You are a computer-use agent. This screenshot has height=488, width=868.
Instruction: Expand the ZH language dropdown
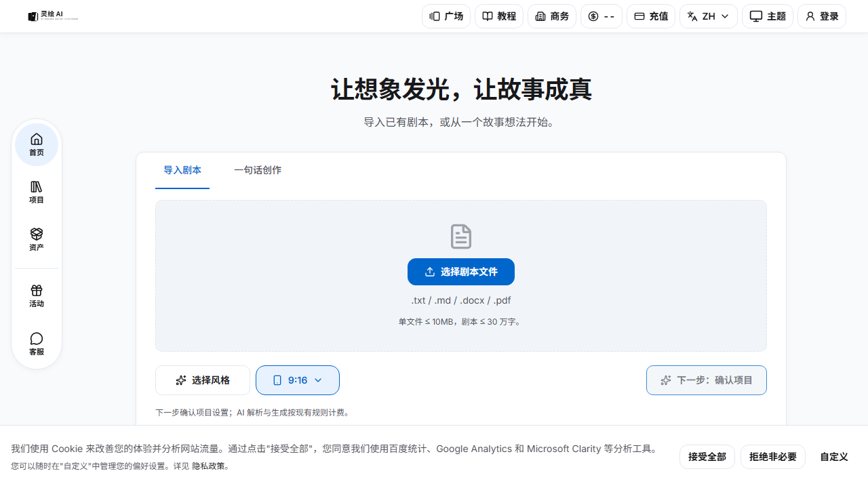709,16
